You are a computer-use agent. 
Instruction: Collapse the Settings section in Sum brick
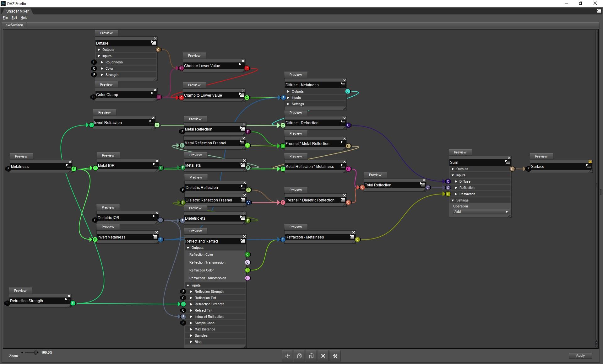[x=453, y=200]
